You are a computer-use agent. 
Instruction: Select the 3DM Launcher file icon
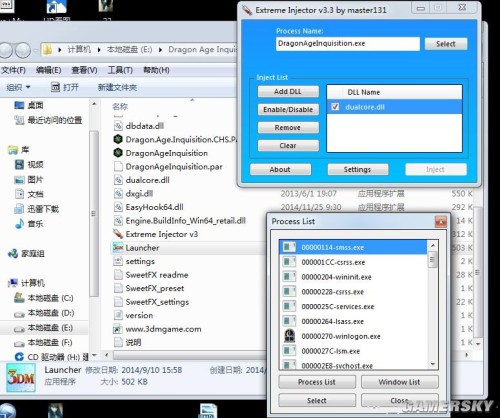[118, 247]
